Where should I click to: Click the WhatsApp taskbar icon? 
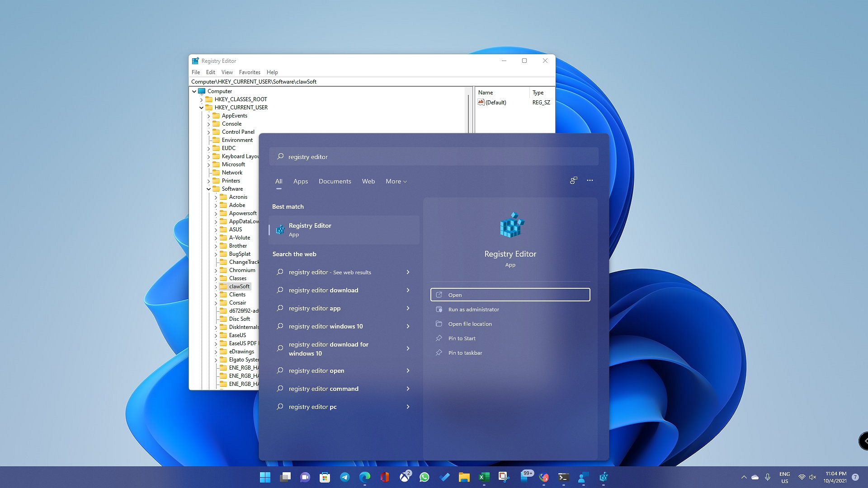click(x=425, y=477)
